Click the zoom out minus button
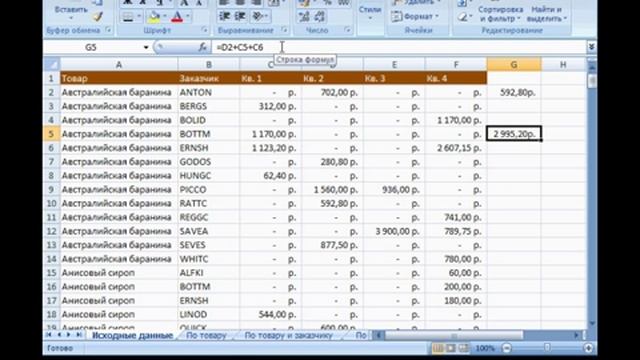Screen dimensions: 640x360 507,348
